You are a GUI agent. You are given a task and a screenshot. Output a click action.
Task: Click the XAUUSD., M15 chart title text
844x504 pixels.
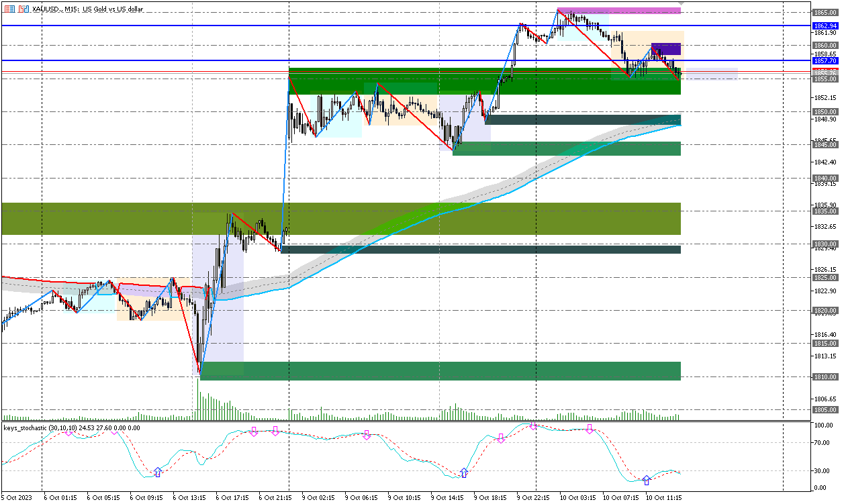[88, 9]
